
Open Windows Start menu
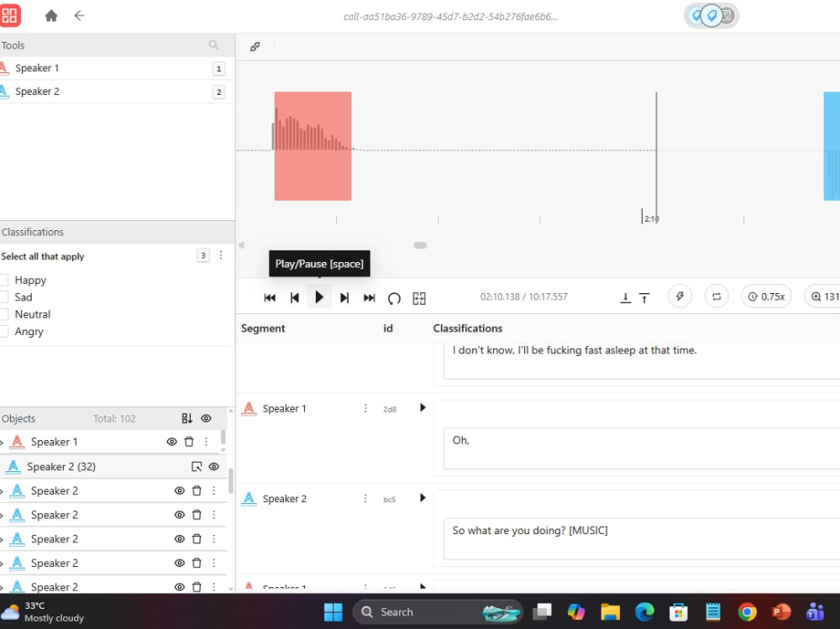pos(333,612)
